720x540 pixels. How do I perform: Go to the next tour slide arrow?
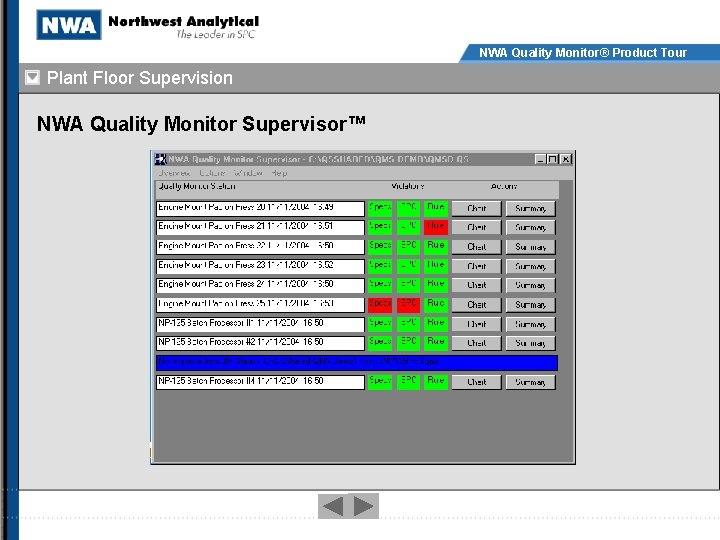363,506
